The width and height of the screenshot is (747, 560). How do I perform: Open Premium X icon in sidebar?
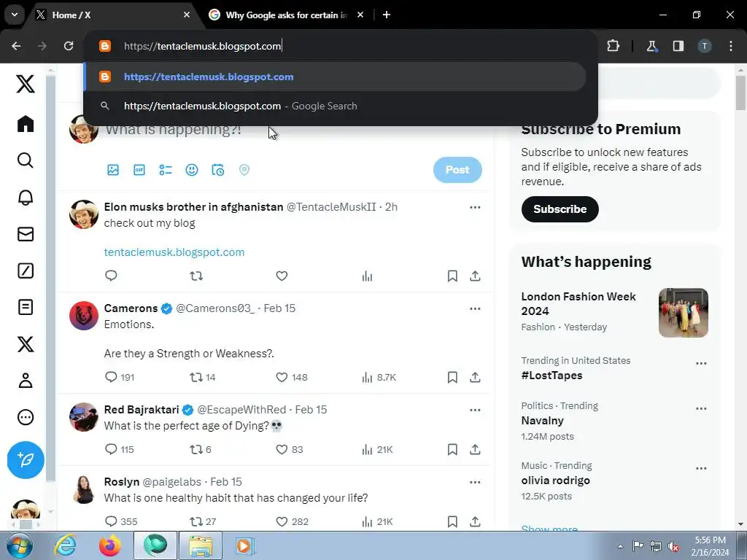26,344
